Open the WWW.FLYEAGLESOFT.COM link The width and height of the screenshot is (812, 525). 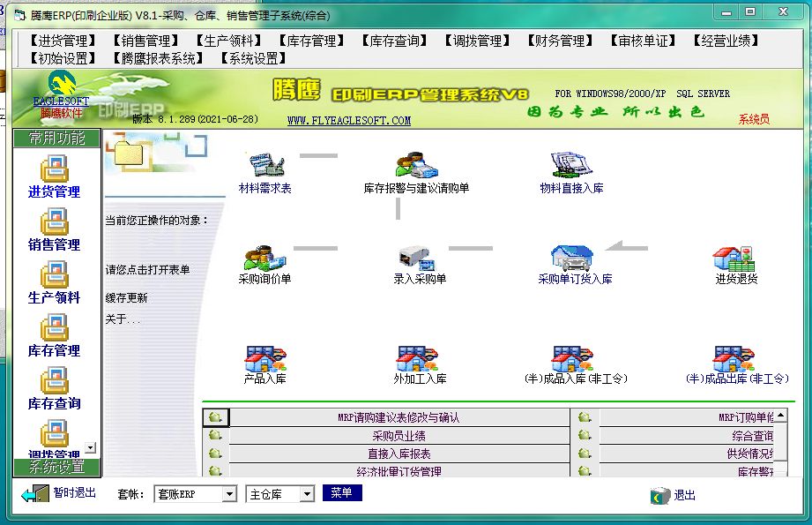[349, 121]
